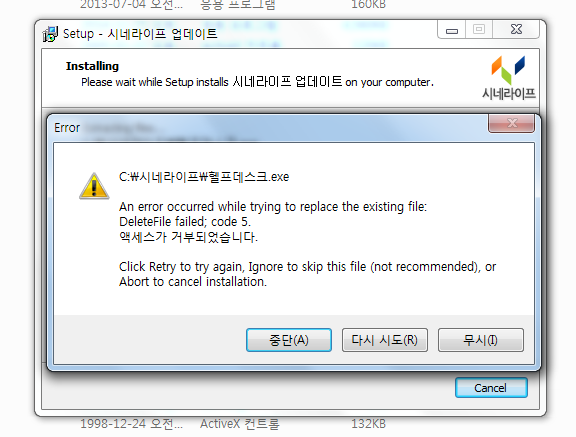
Task: Cancel the installation with Cancel button
Action: point(491,388)
